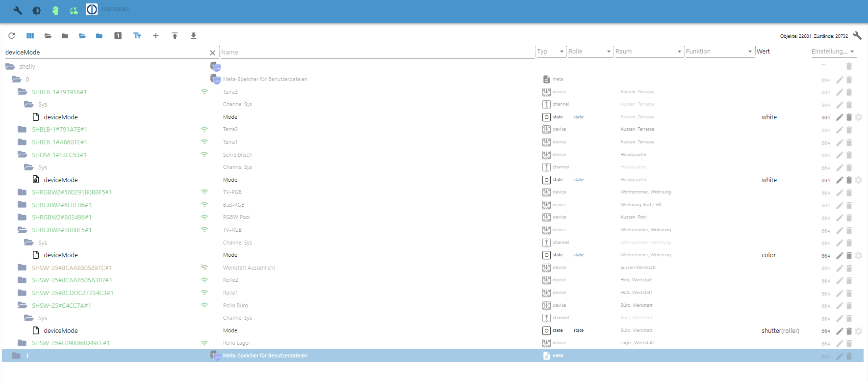Clear the deviceMode ID filter

pyautogui.click(x=212, y=53)
